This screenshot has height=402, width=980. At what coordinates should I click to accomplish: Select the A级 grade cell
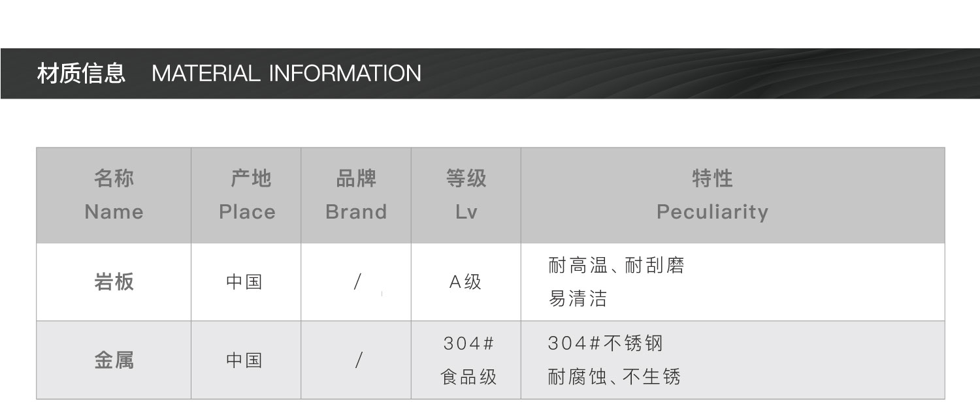(x=465, y=282)
